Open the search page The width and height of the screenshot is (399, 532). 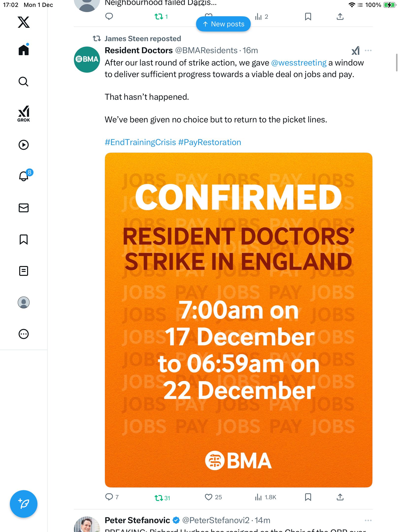pyautogui.click(x=24, y=82)
